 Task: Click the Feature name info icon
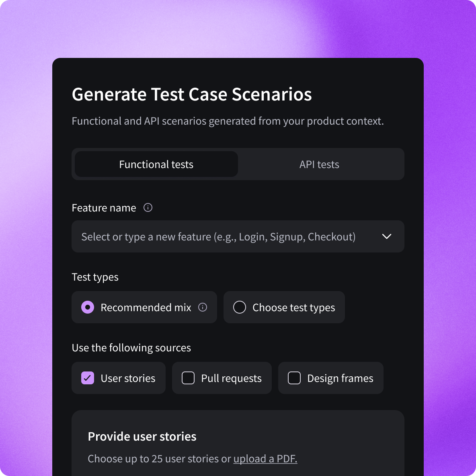[148, 207]
